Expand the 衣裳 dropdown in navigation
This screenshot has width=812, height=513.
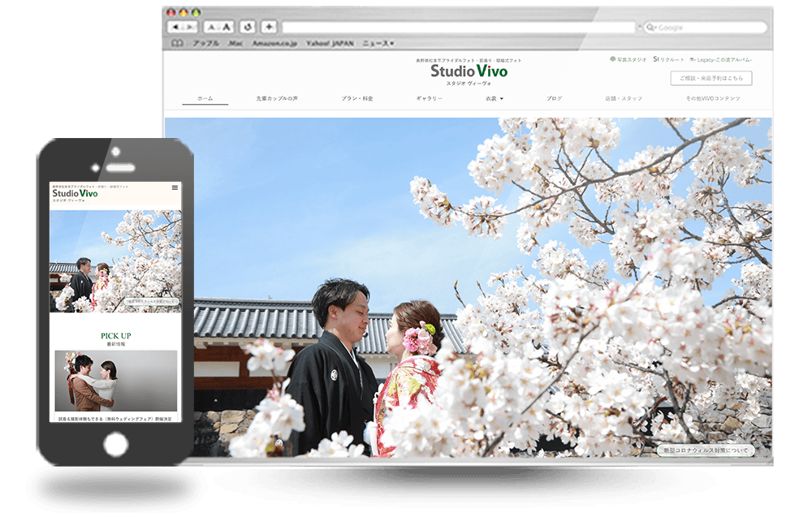[x=494, y=98]
